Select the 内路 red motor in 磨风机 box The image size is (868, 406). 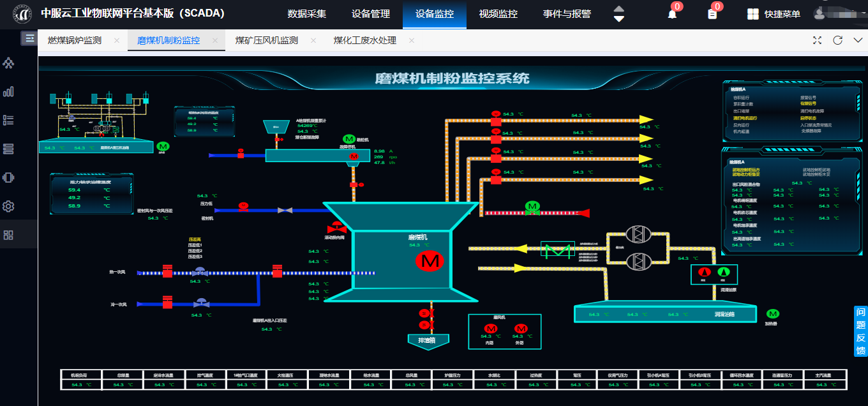point(490,329)
